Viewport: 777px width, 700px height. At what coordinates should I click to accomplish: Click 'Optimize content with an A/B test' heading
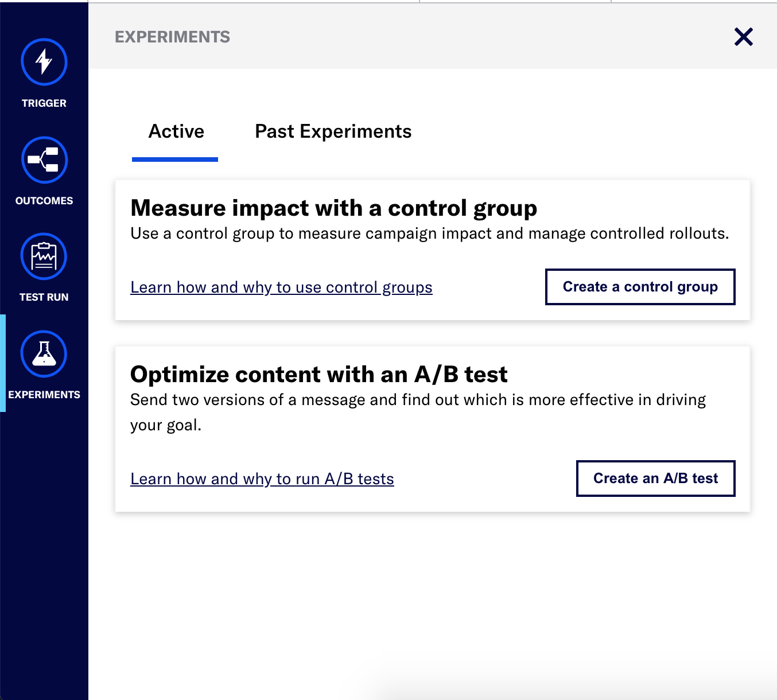pos(319,375)
